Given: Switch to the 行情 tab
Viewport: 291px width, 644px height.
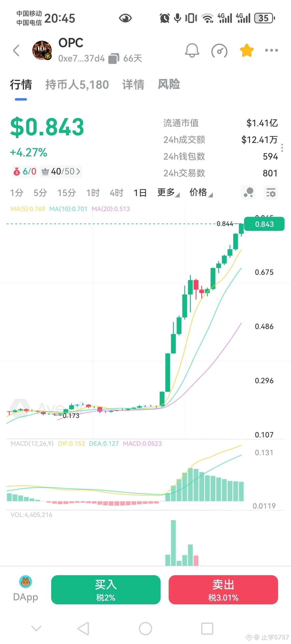Looking at the screenshot, I should 21,84.
